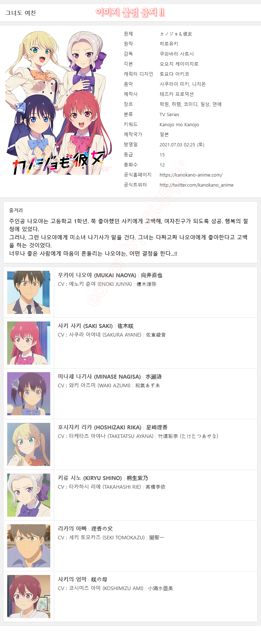This screenshot has height=644, width=261.
Task: Click voice actor Taketatsu Ayana name
Action: click(x=111, y=436)
